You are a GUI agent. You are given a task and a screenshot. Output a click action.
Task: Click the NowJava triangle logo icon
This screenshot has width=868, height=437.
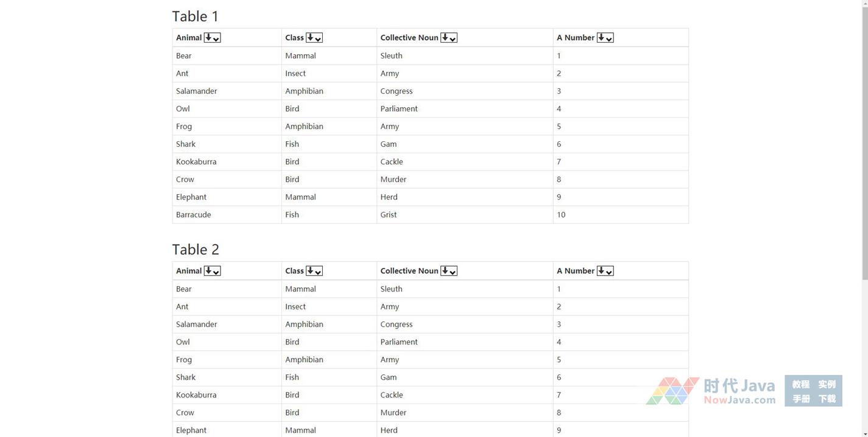(x=672, y=391)
